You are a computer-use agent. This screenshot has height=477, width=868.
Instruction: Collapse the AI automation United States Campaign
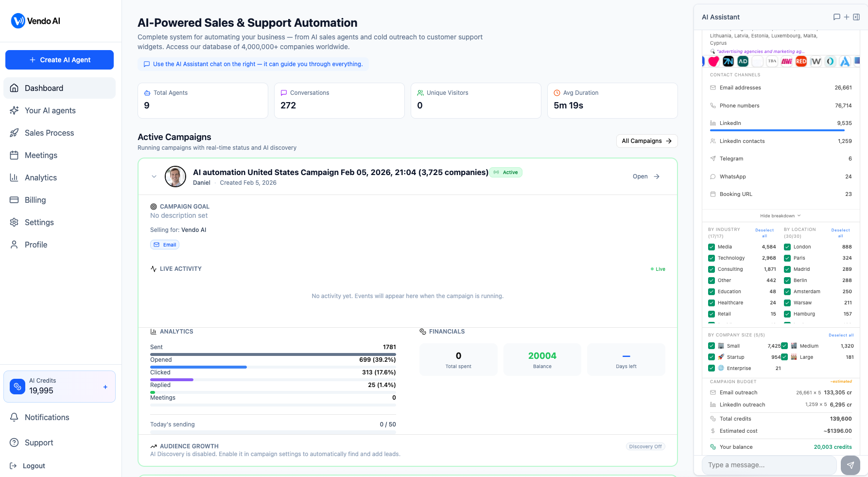154,177
